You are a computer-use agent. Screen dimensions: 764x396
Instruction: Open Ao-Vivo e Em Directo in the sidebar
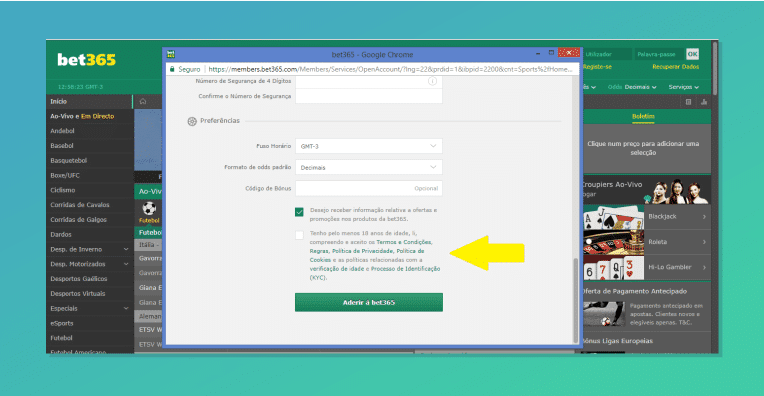click(90, 116)
